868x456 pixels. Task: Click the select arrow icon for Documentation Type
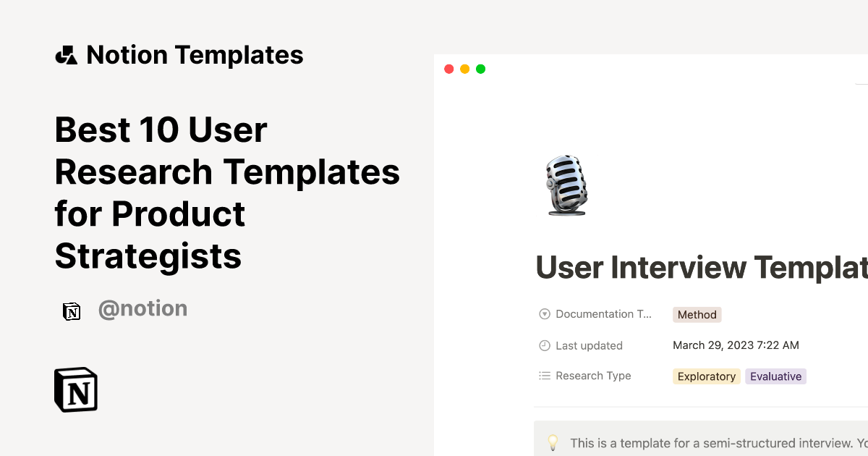544,313
